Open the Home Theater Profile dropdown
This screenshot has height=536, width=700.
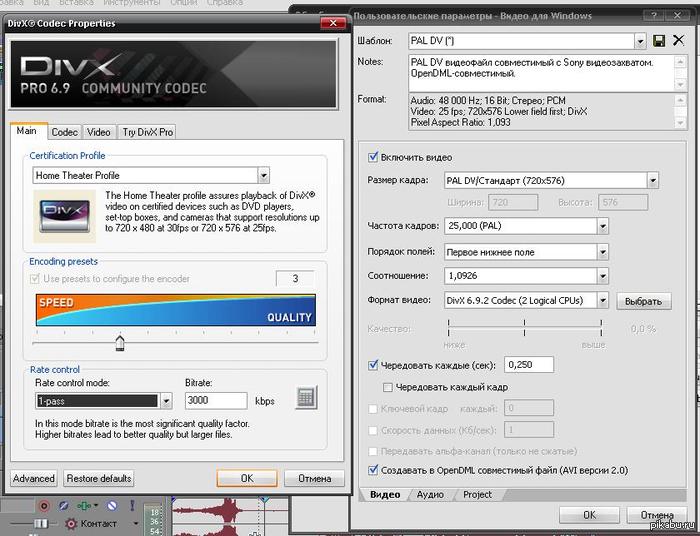point(263,175)
